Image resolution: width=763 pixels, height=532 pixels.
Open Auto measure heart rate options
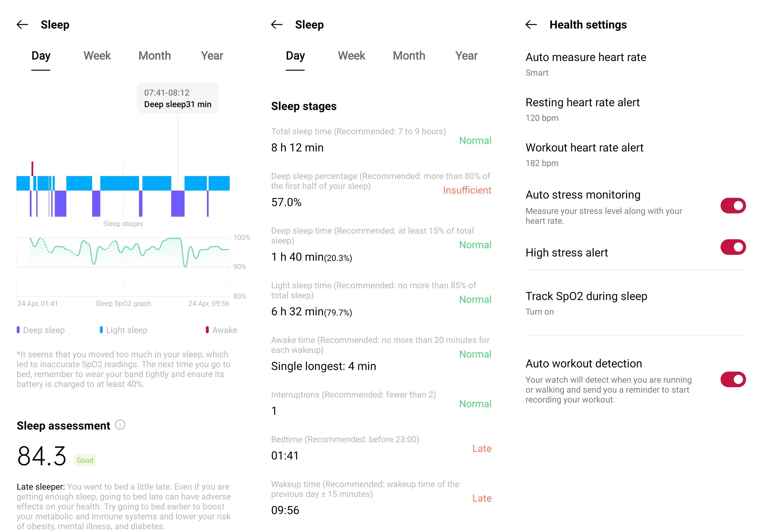point(635,64)
